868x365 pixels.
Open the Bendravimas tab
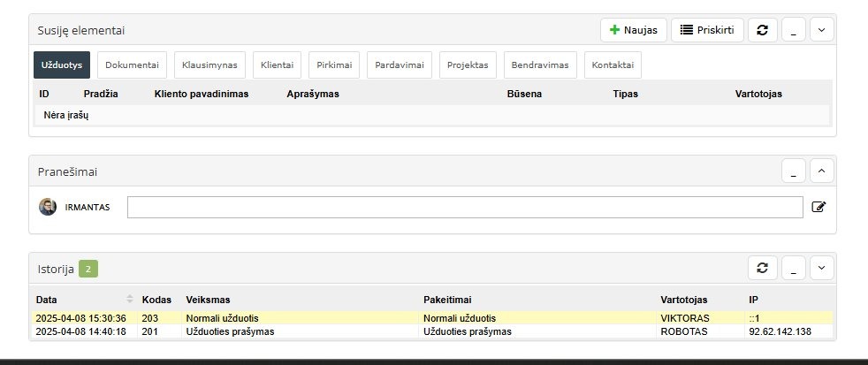[x=540, y=65]
